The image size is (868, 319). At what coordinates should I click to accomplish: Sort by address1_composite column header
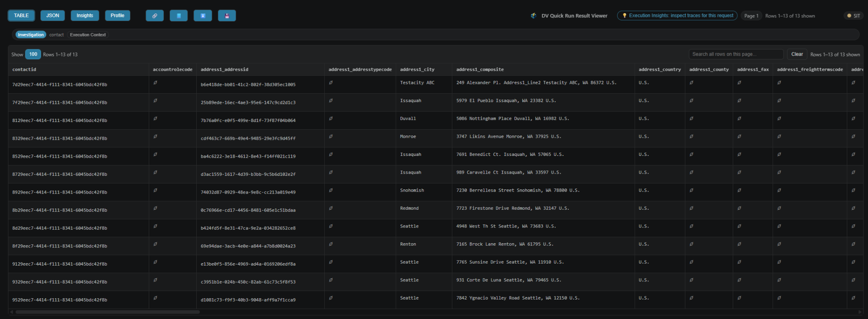[543, 69]
